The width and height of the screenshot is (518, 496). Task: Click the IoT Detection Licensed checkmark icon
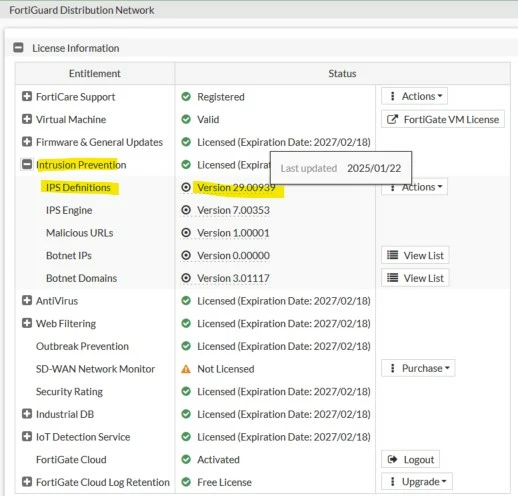(x=186, y=437)
